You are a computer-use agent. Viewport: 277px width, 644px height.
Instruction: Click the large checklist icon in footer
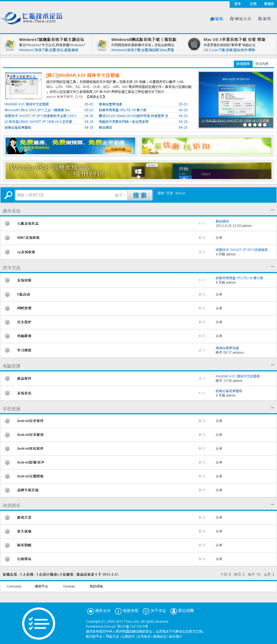(39, 624)
